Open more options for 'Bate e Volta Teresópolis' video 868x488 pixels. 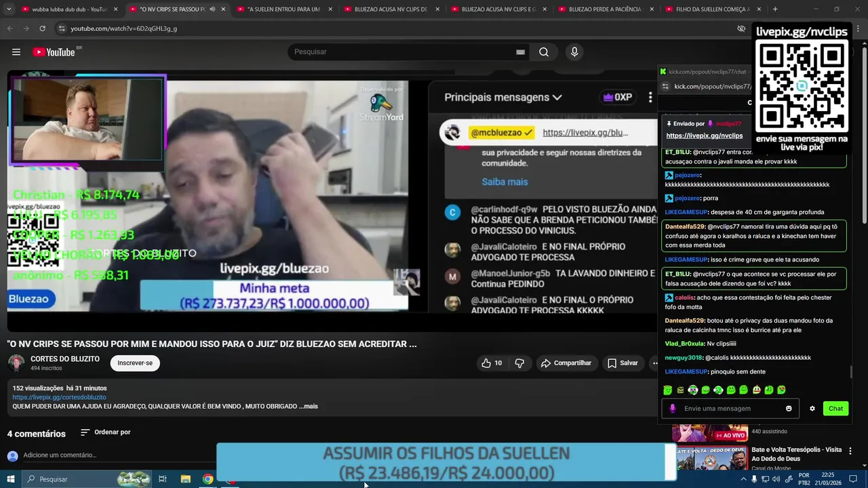pyautogui.click(x=850, y=451)
